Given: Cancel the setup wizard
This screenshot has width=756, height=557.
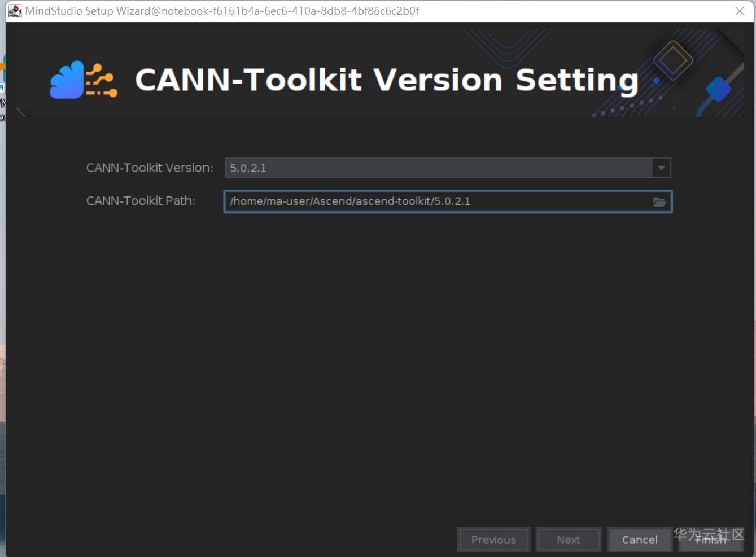Looking at the screenshot, I should click(x=640, y=540).
